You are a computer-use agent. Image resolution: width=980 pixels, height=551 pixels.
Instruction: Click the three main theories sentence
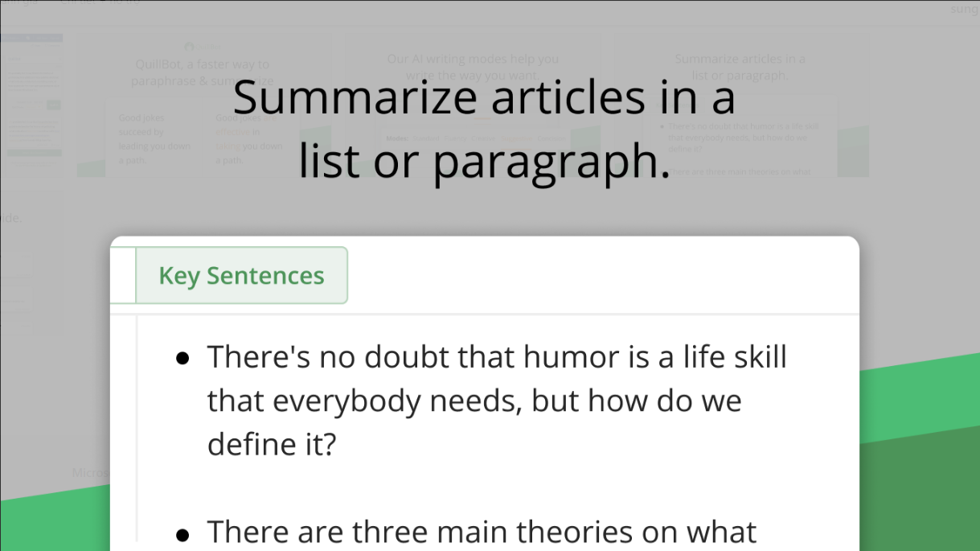tap(482, 532)
